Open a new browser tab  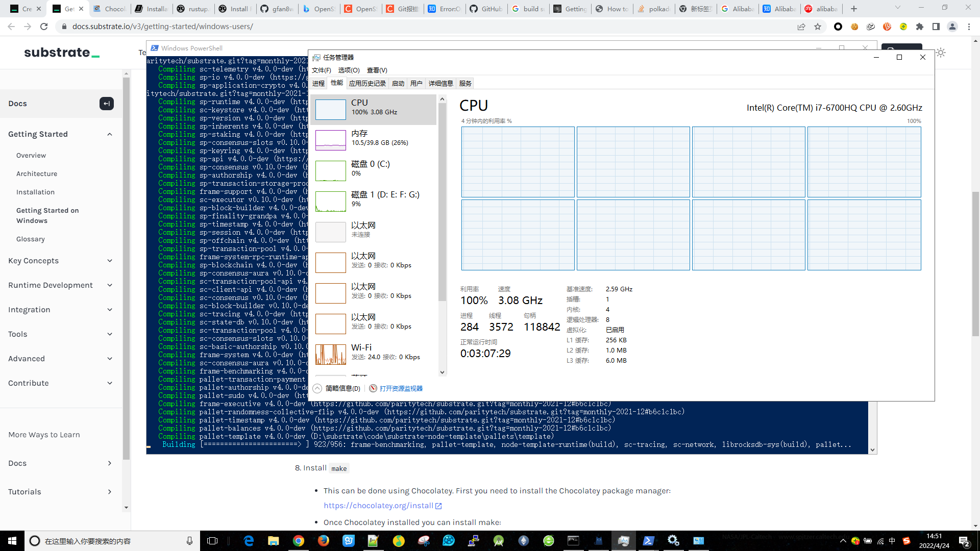pyautogui.click(x=854, y=9)
